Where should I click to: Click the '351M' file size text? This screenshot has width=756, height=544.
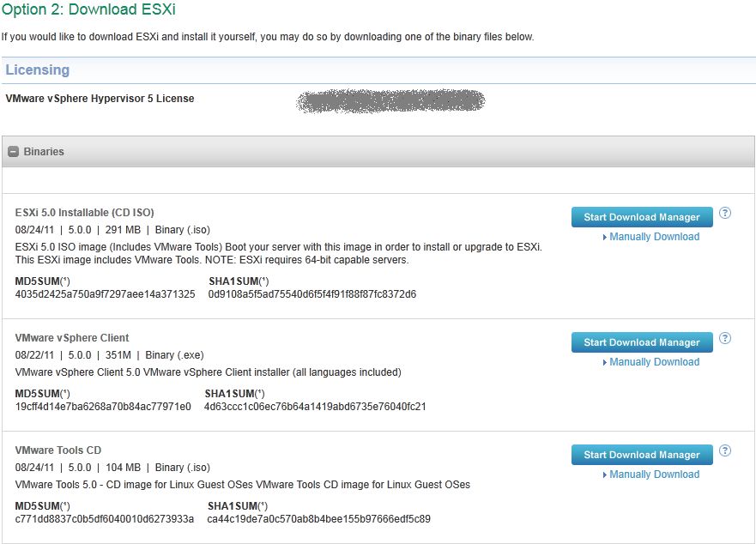[118, 355]
